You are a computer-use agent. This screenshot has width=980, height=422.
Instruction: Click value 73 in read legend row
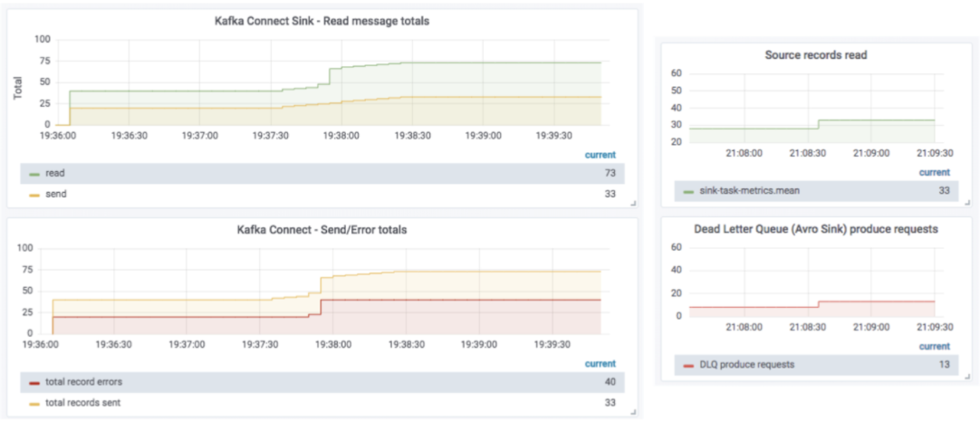click(x=610, y=174)
